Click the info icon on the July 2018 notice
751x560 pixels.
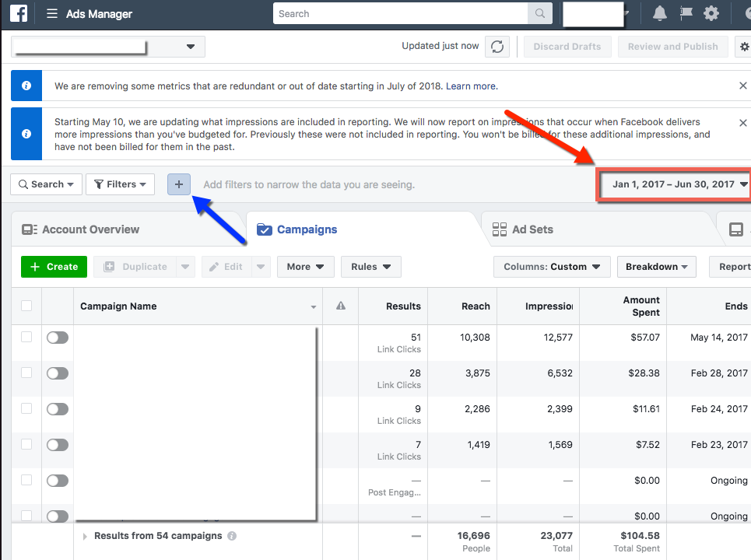point(26,86)
